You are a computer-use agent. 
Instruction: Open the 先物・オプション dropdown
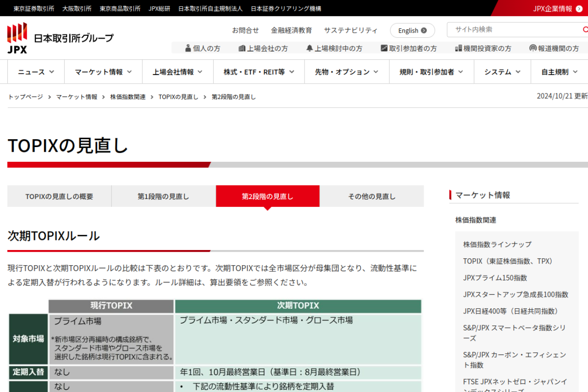pos(347,72)
